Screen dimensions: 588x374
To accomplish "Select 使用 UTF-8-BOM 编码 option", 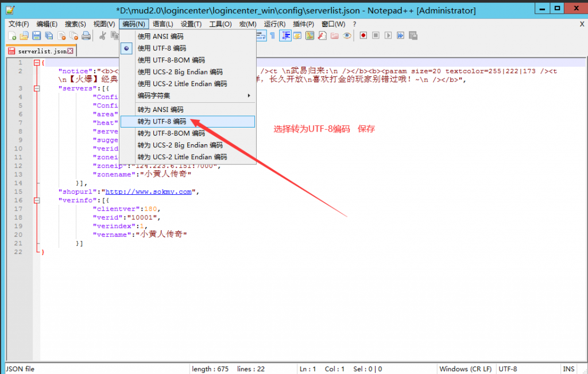I will point(188,60).
